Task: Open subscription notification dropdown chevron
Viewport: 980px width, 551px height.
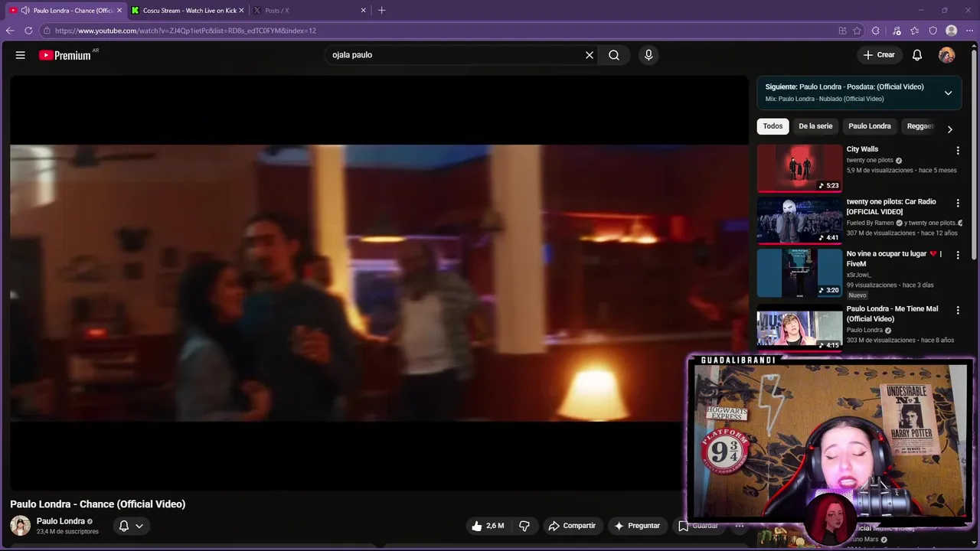Action: [139, 526]
